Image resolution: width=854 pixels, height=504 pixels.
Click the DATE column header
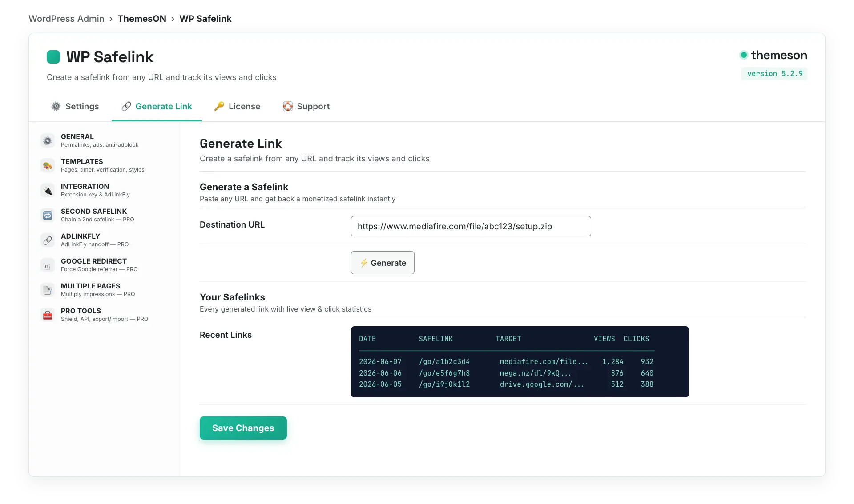[x=367, y=339]
